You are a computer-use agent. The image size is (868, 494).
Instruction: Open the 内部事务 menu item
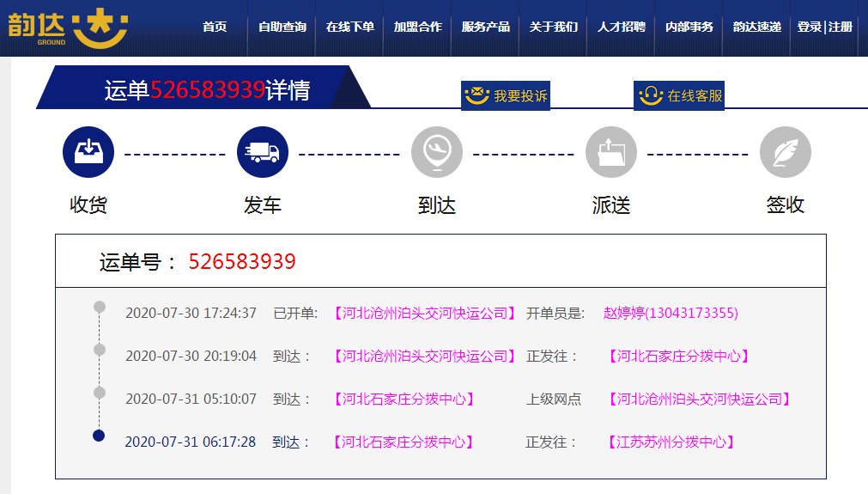689,27
